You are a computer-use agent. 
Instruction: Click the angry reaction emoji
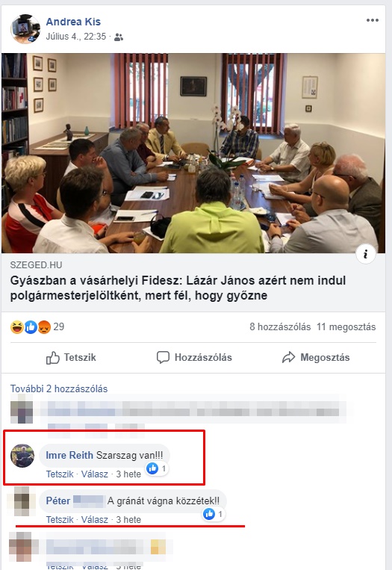pos(44,327)
